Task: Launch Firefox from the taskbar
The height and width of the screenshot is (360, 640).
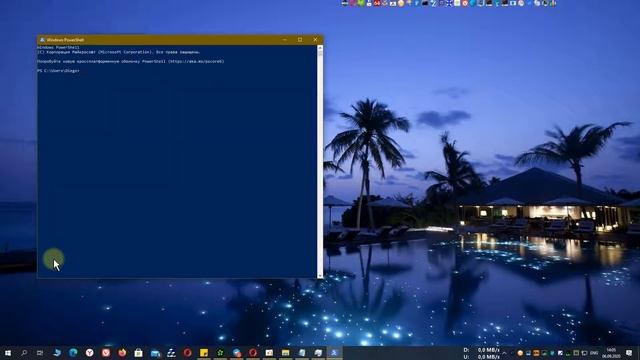Action: click(x=122, y=352)
